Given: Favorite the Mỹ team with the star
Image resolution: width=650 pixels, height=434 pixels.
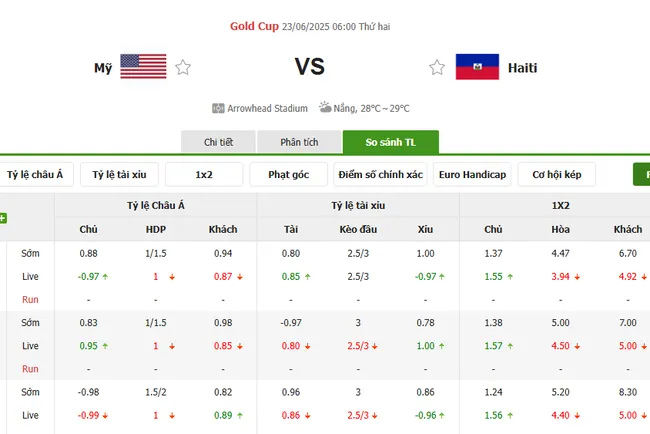Looking at the screenshot, I should click(x=183, y=68).
